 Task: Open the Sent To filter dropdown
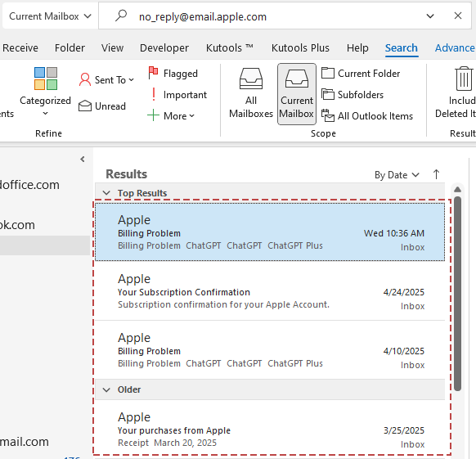pyautogui.click(x=106, y=80)
